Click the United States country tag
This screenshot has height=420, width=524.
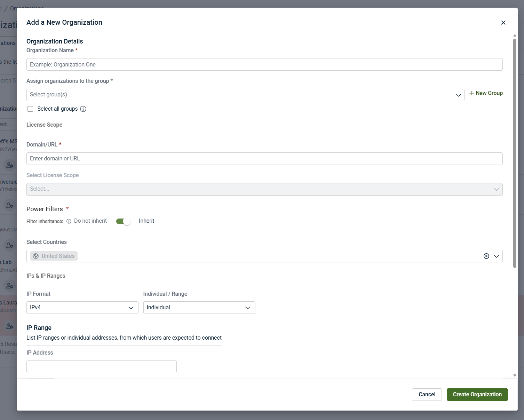pyautogui.click(x=54, y=256)
